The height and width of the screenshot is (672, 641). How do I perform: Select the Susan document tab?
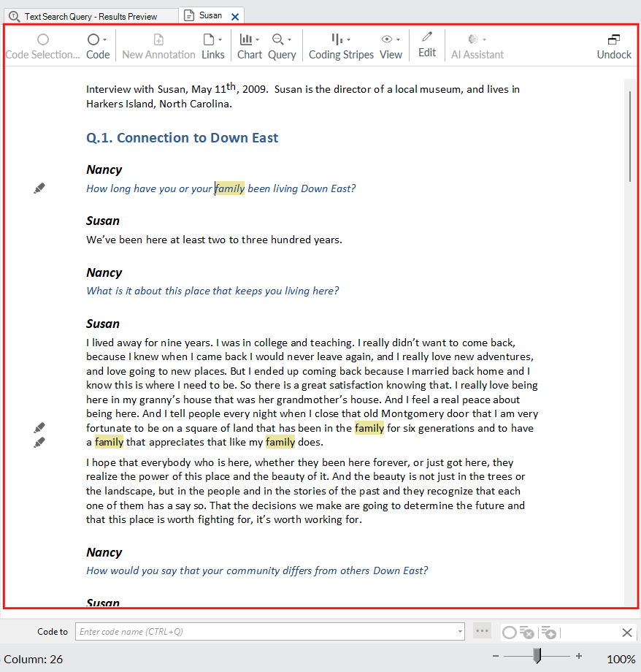click(x=210, y=15)
